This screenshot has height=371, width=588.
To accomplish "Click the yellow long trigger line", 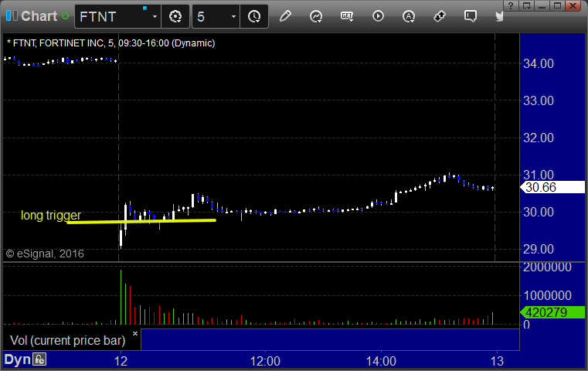I will point(141,221).
